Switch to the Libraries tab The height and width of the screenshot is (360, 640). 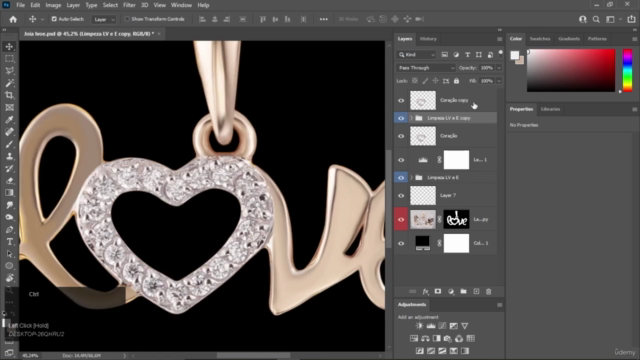click(550, 109)
